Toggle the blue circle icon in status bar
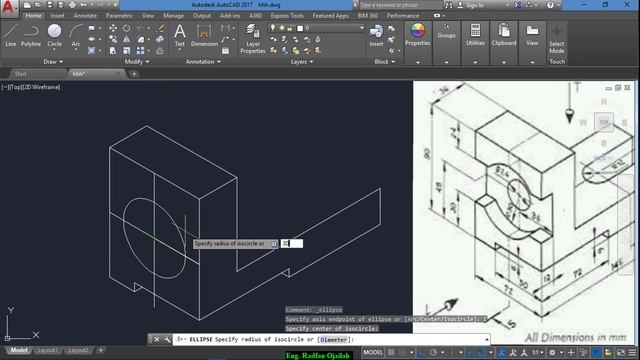The image size is (640, 360). [x=596, y=352]
